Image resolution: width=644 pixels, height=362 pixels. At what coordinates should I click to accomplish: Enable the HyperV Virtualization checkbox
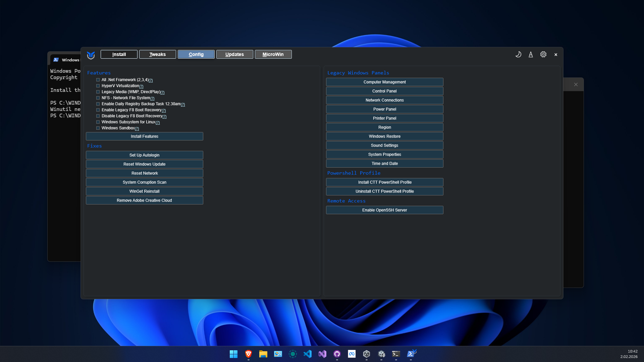[x=98, y=86]
